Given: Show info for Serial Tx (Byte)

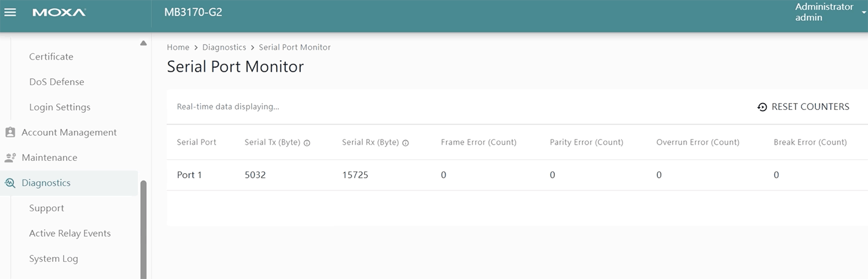Looking at the screenshot, I should point(307,143).
